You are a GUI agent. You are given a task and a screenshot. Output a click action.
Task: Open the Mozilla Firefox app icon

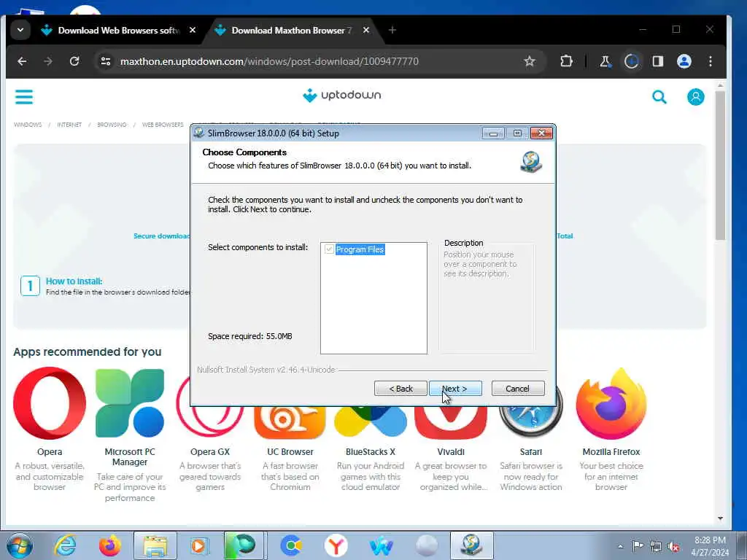(x=611, y=403)
